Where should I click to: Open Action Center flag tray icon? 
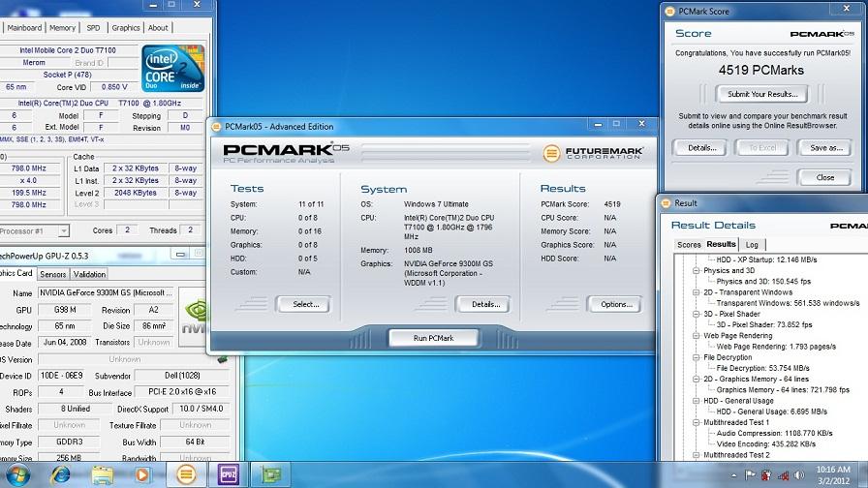tap(750, 475)
